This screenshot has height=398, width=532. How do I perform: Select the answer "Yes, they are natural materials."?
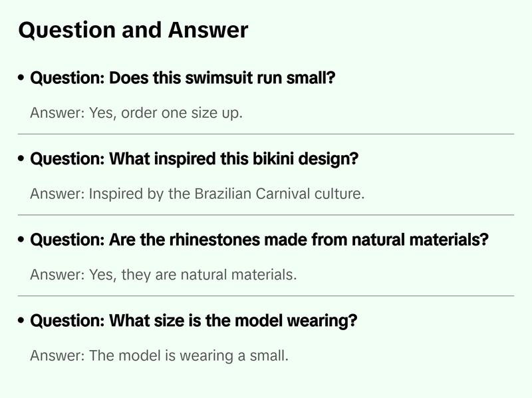(164, 274)
